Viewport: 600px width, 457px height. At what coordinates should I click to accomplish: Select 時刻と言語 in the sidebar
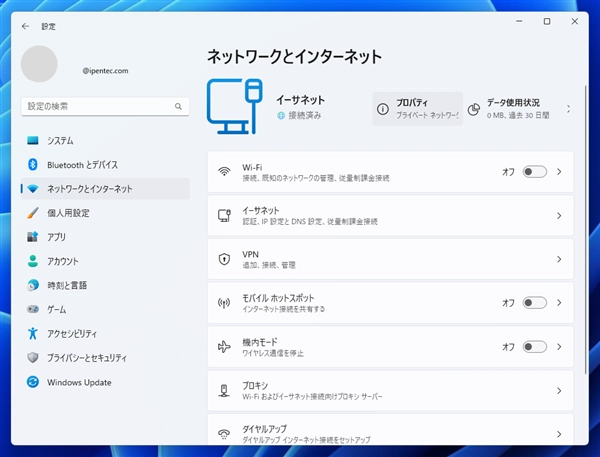pos(105,285)
